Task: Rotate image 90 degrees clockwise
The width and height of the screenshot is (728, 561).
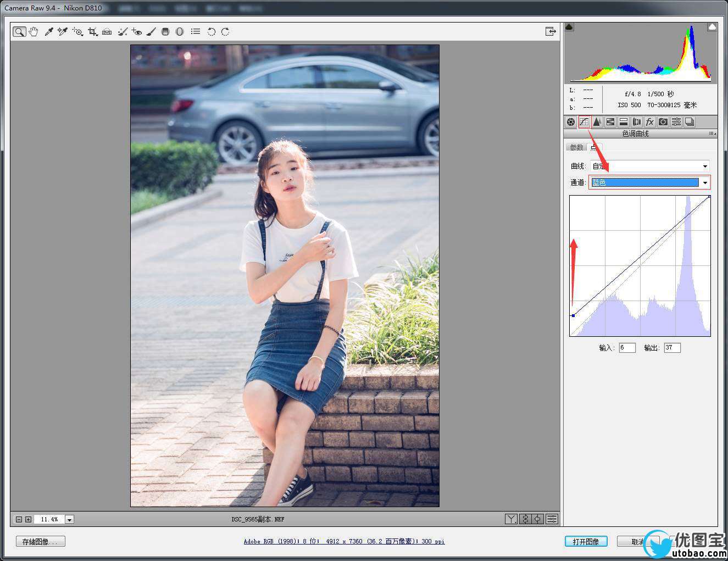Action: click(x=225, y=32)
